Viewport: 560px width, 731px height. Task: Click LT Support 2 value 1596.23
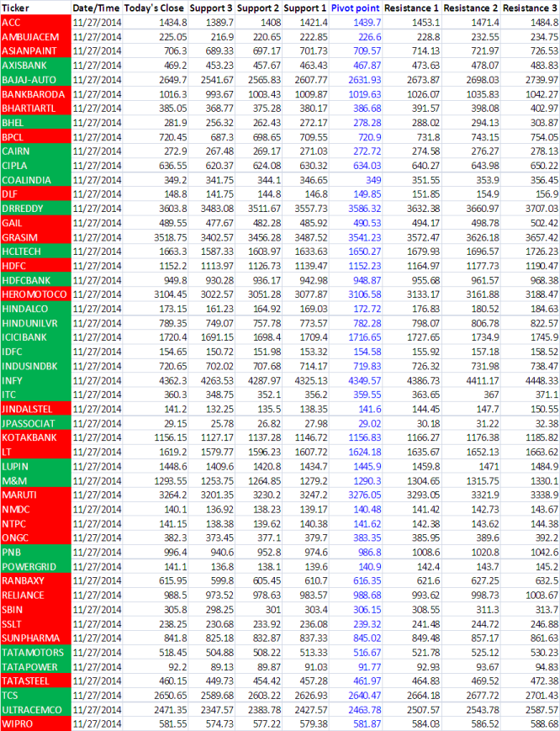point(264,452)
